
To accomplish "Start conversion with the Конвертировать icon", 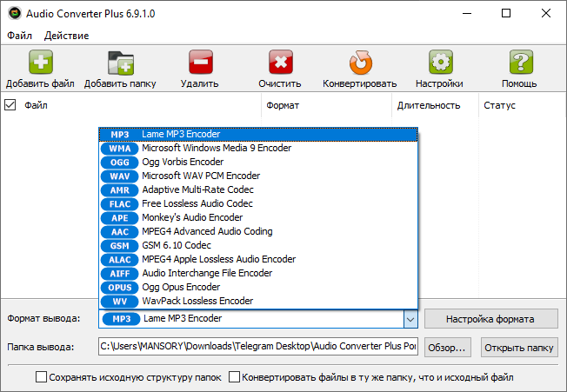I will pos(361,62).
